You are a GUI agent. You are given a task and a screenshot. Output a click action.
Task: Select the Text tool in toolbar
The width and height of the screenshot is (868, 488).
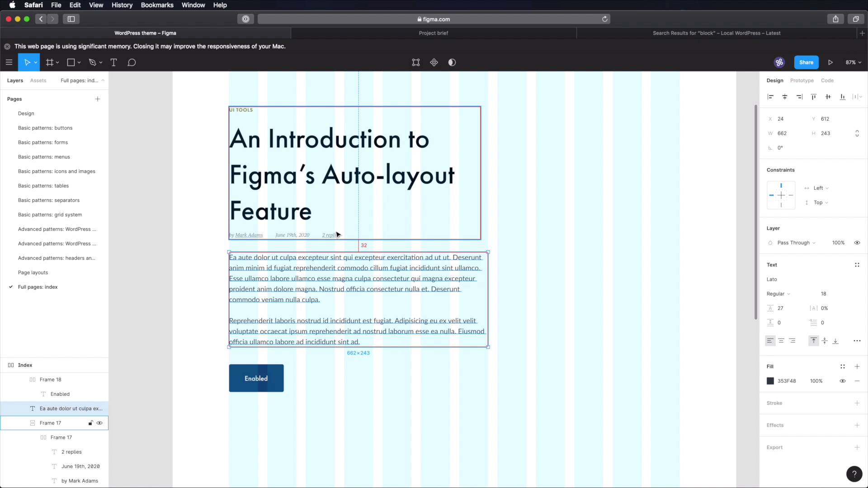pos(113,62)
